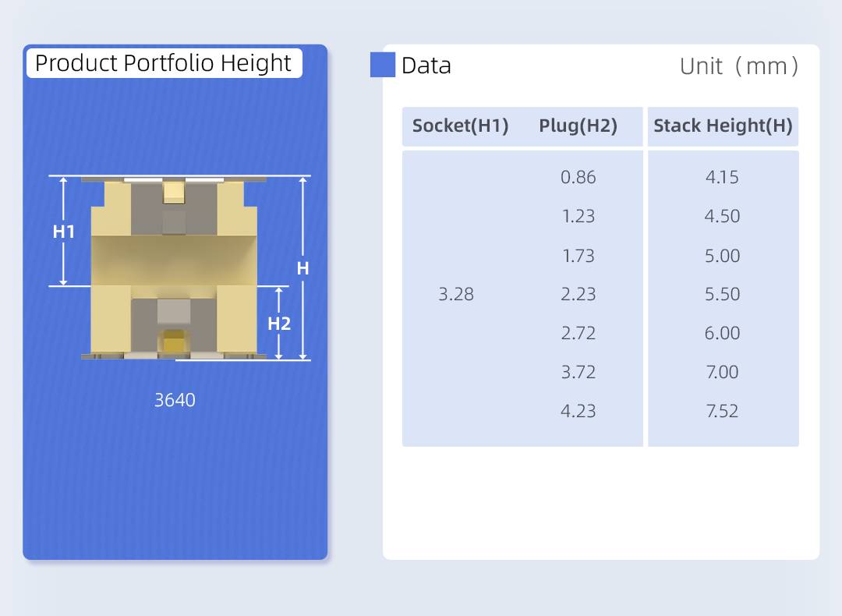Viewport: 842px width, 616px height.
Task: Click the H2 dimension label in diagram
Action: [279, 324]
